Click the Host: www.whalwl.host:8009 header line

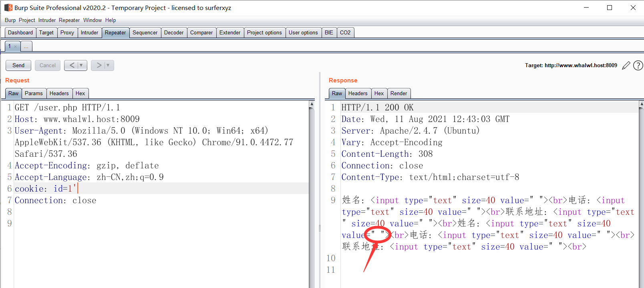77,119
